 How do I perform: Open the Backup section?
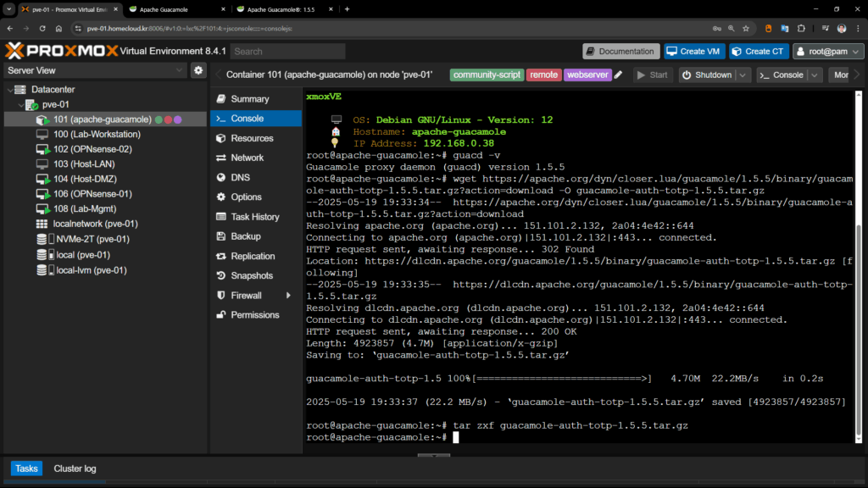245,236
